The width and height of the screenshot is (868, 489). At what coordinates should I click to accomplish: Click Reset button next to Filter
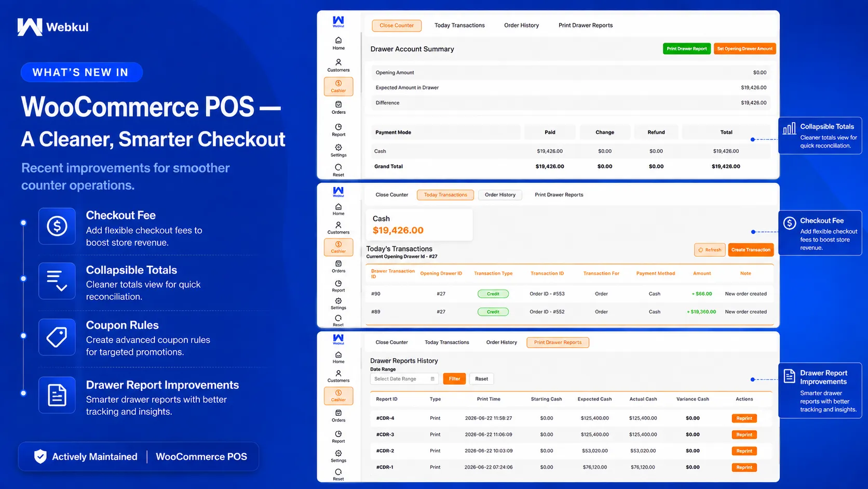(481, 379)
